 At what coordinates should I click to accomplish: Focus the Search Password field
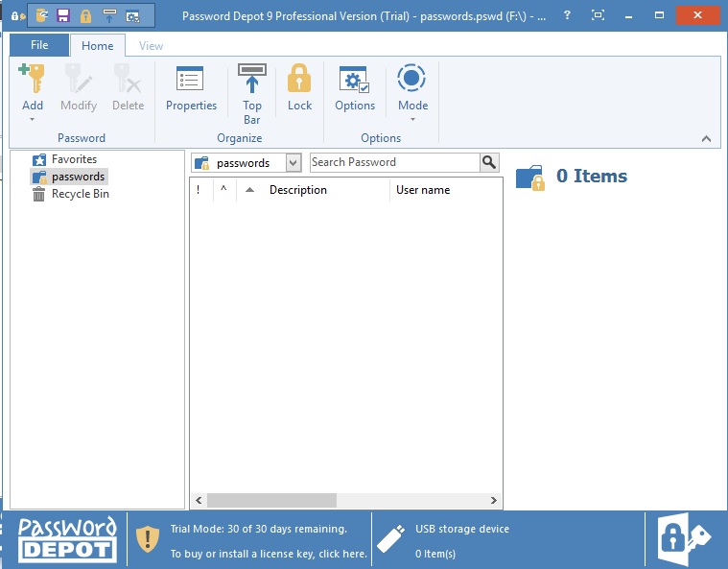pyautogui.click(x=394, y=162)
